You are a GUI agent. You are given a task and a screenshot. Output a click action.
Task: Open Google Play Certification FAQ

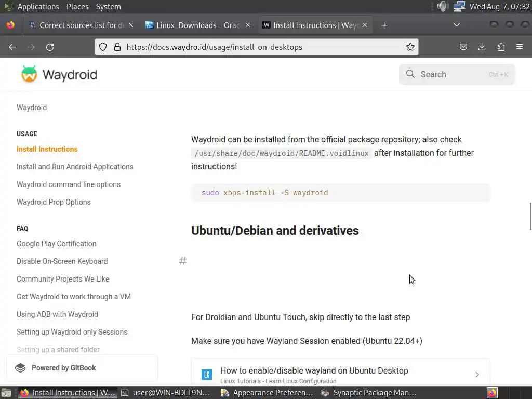(56, 244)
